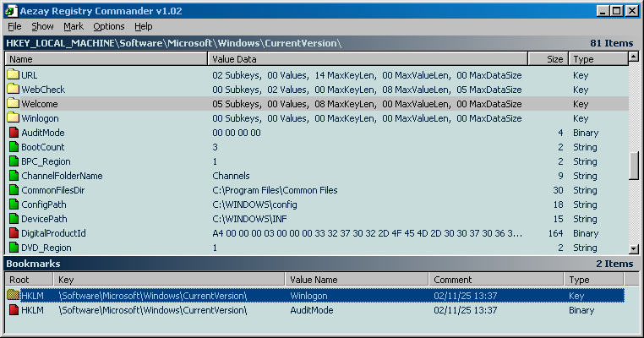Click the 'Channels' value data cell
Screen dimensions: 644x338
coord(231,176)
